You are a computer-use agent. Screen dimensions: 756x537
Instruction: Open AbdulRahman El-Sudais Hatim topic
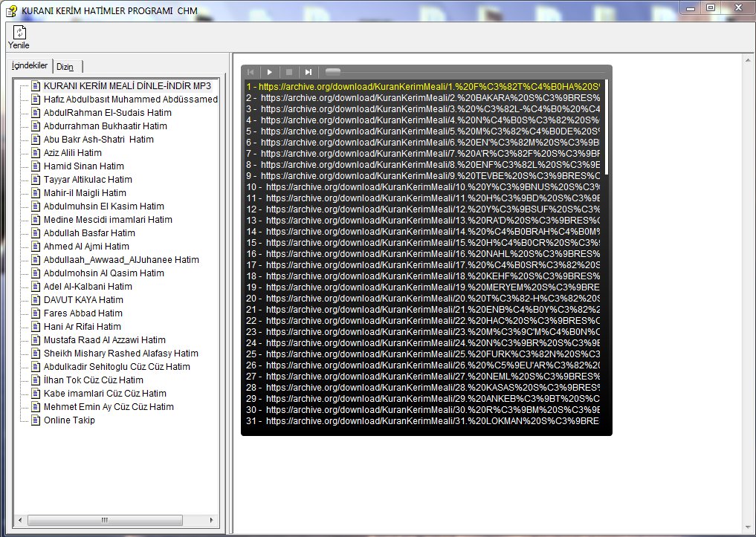tap(107, 113)
